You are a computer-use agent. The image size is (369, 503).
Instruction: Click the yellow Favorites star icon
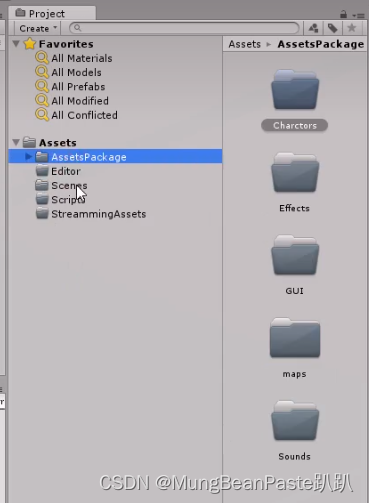coord(30,44)
